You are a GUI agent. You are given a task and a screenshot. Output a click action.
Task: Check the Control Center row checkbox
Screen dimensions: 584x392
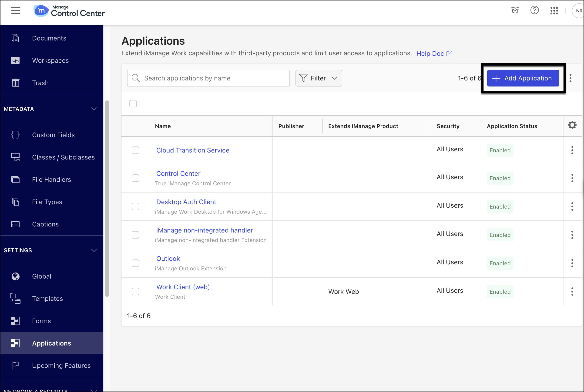[x=135, y=178]
